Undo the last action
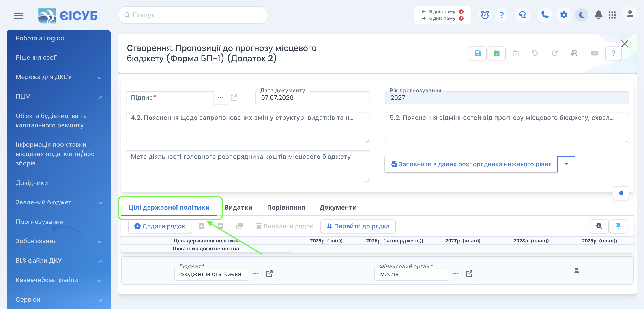The image size is (644, 309). [535, 53]
